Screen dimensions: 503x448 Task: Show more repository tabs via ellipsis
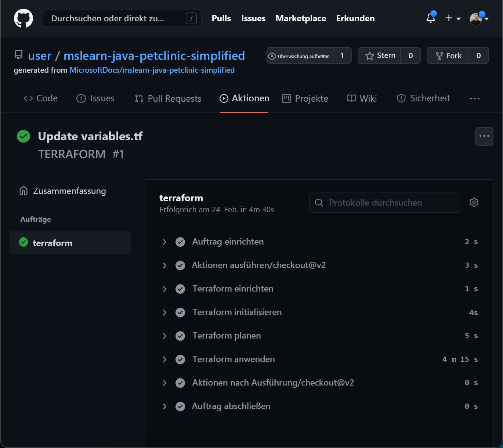click(x=475, y=98)
